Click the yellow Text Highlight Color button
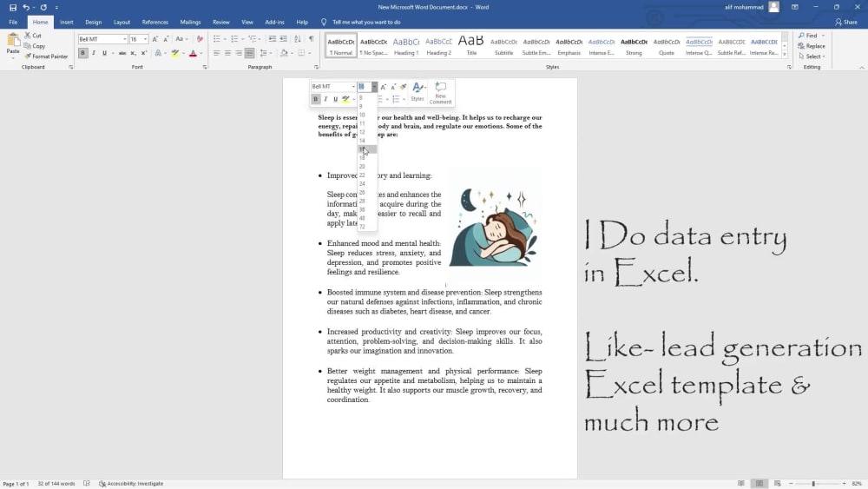 click(175, 53)
